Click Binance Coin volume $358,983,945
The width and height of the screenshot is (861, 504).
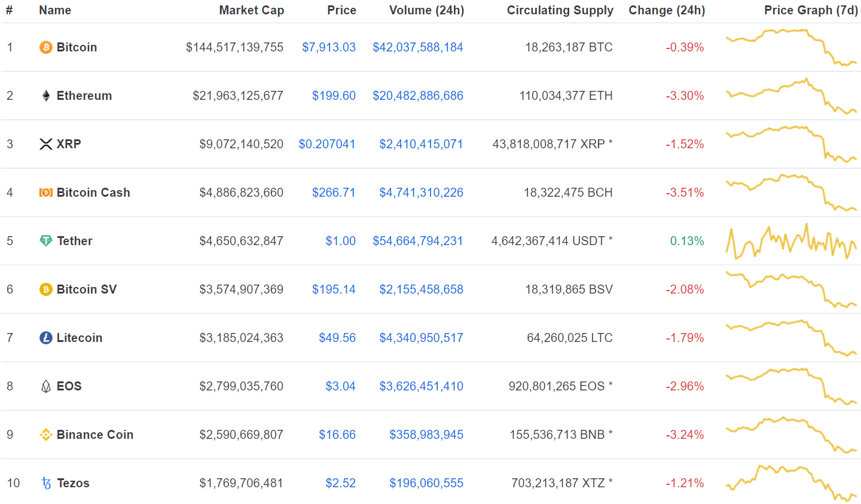pos(426,435)
